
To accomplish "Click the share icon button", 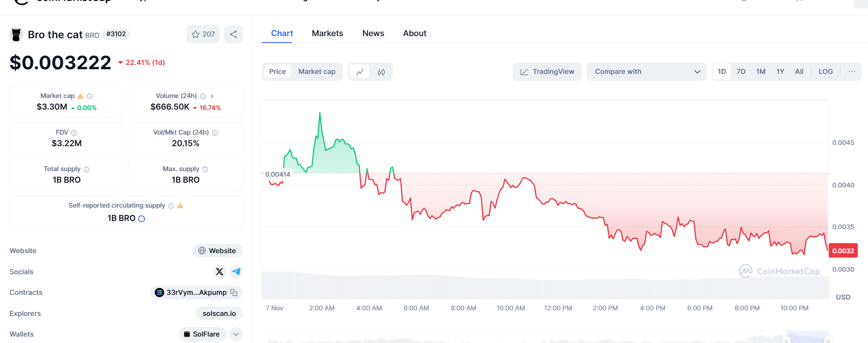I will click(x=233, y=34).
